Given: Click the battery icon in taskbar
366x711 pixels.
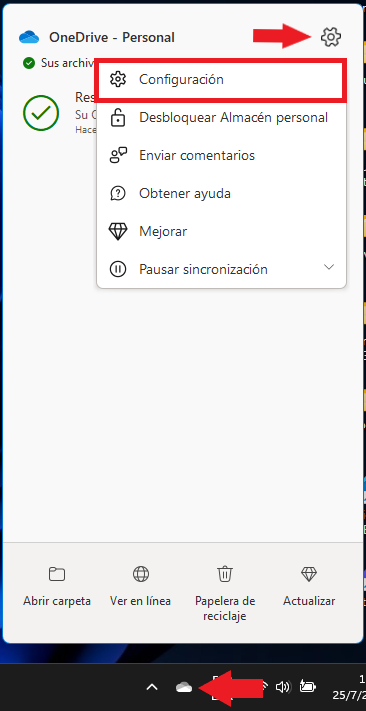Looking at the screenshot, I should tap(307, 687).
